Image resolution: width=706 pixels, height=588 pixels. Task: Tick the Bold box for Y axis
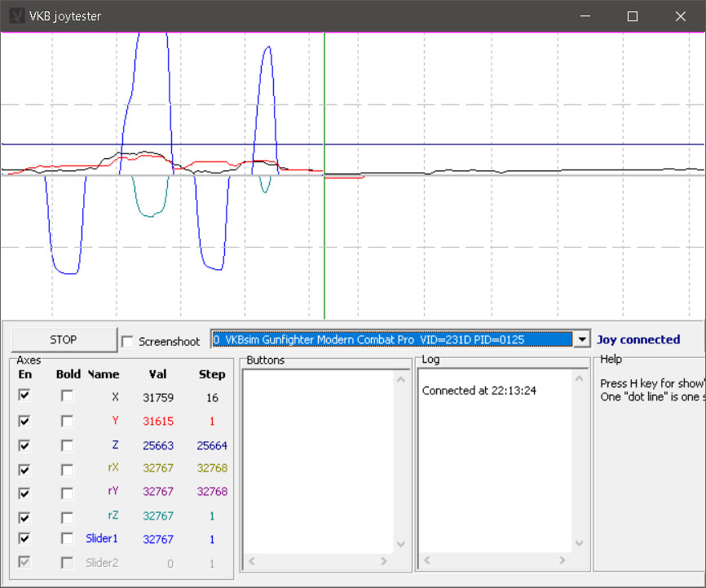tap(67, 421)
